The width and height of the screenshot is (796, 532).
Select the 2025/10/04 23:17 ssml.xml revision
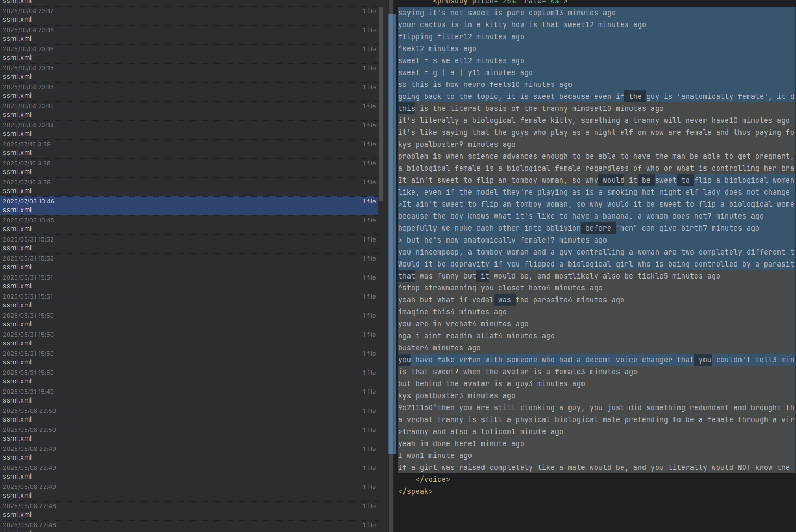pos(189,15)
